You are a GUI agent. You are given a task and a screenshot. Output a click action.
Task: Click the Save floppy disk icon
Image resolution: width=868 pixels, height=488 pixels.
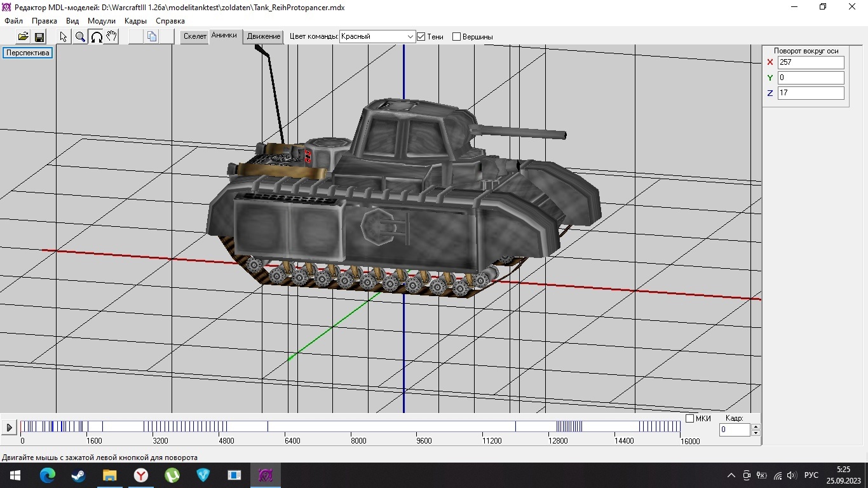(x=39, y=37)
